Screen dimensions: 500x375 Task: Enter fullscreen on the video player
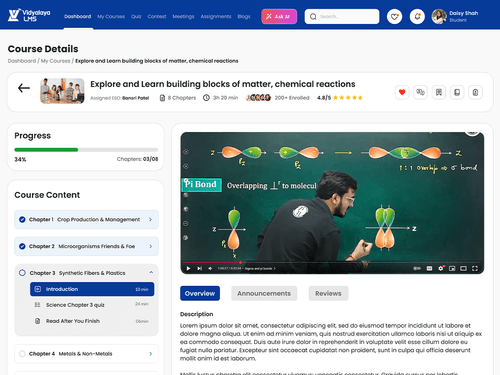(475, 268)
